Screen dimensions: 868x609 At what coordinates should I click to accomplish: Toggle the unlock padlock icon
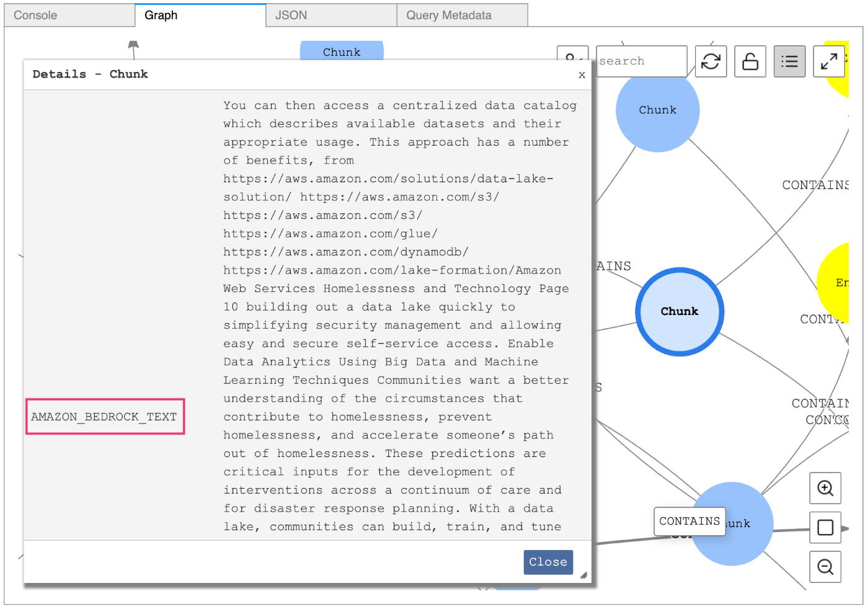point(750,61)
